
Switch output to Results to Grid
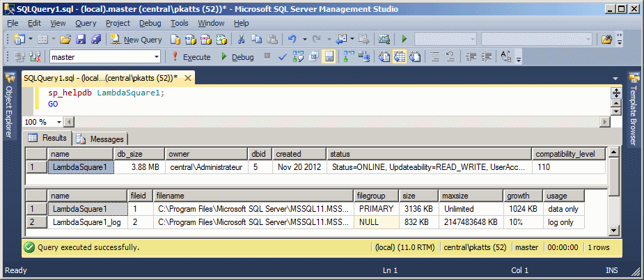pyautogui.click(x=399, y=57)
